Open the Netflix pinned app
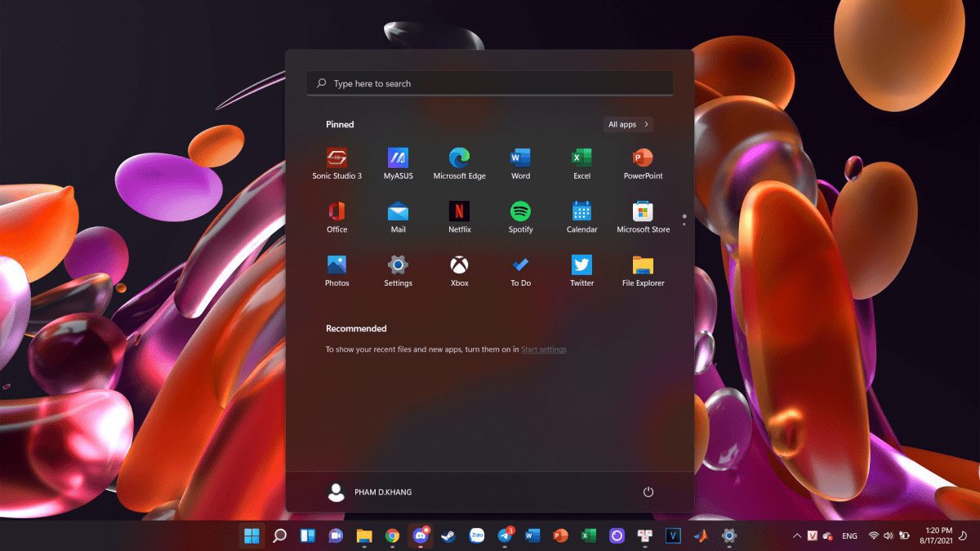 click(x=459, y=217)
